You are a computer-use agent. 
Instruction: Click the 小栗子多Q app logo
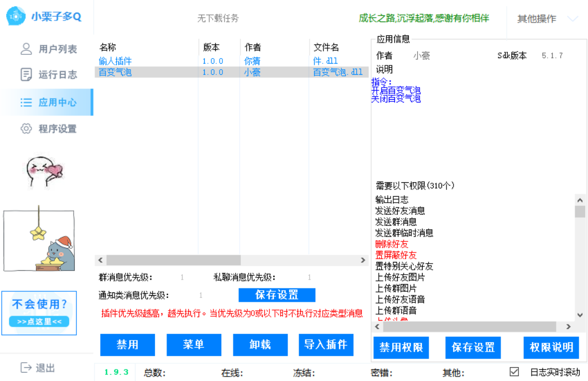pos(15,17)
